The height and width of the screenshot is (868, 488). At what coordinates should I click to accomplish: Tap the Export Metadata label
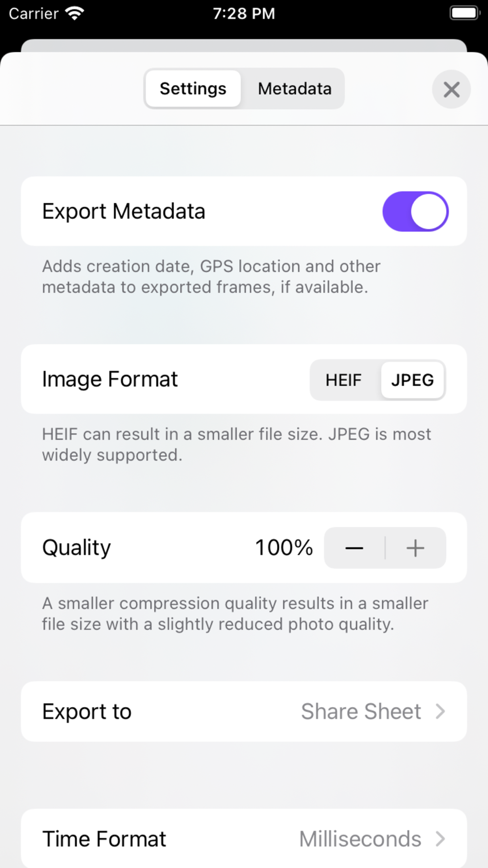coord(123,211)
